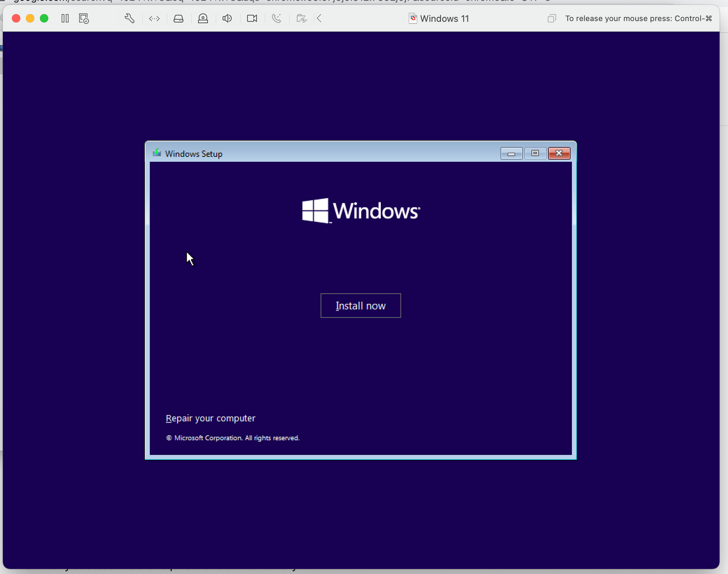Click the sound card speaker icon
Viewport: 728px width, 574px height.
point(227,18)
